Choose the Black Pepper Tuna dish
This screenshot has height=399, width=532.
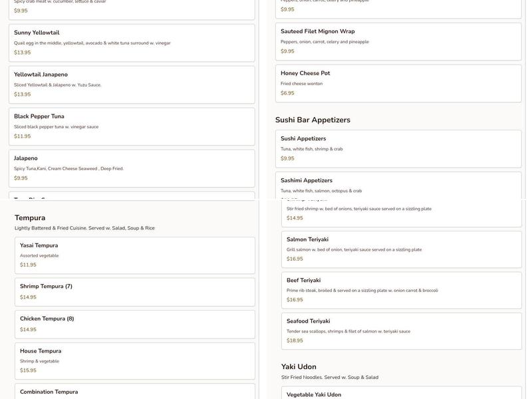click(132, 126)
